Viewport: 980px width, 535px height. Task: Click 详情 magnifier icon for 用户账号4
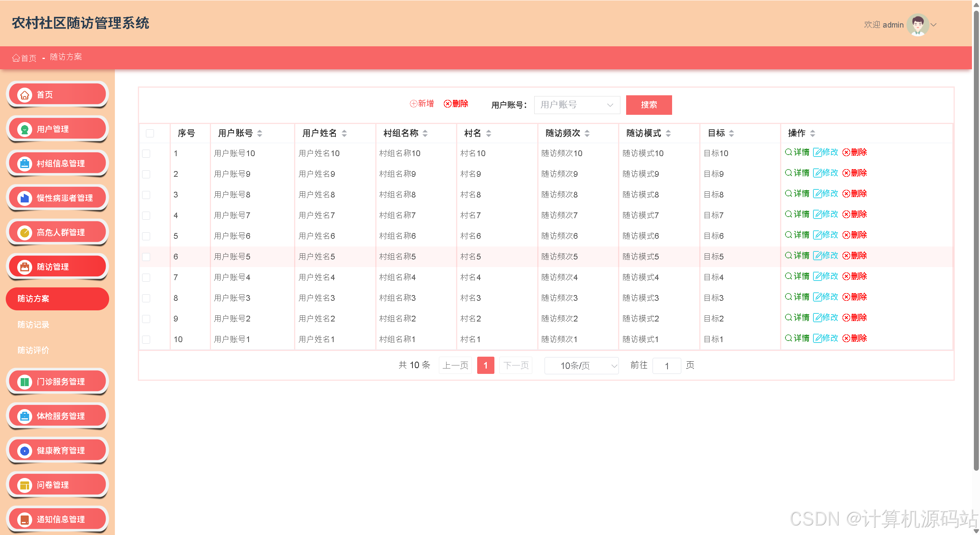[x=789, y=276]
